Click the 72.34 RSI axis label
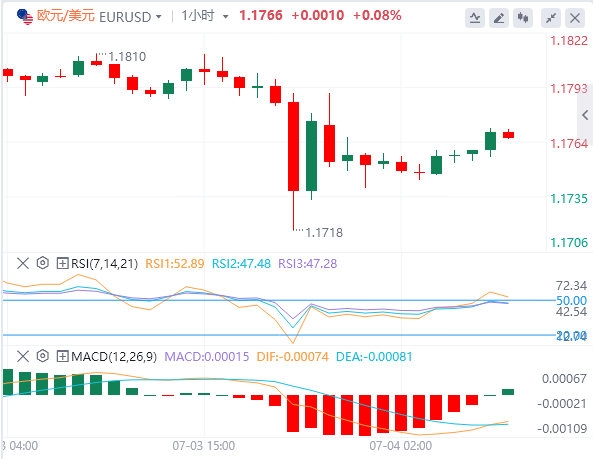The height and width of the screenshot is (459, 593). click(571, 285)
